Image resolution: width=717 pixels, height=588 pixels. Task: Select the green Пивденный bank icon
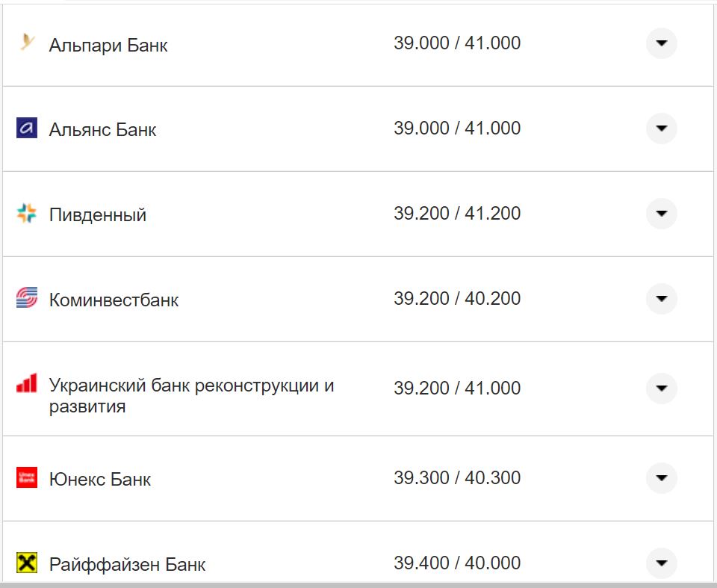point(25,213)
